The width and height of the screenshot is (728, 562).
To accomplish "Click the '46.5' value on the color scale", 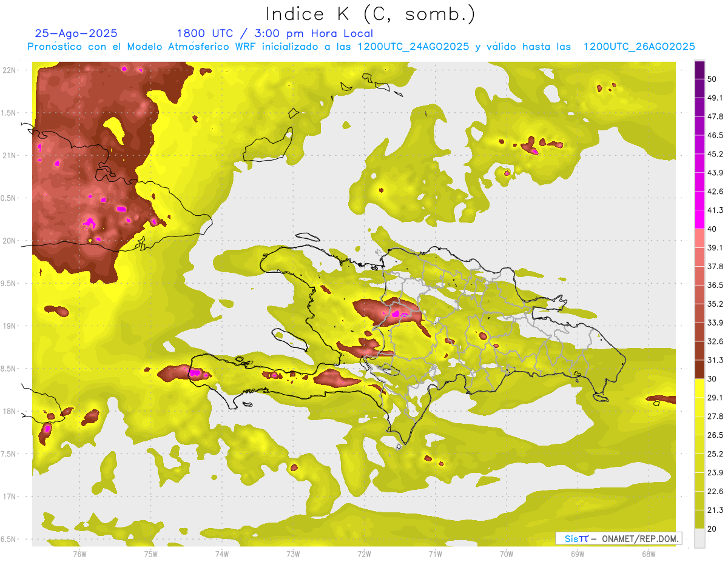I will pyautogui.click(x=715, y=135).
